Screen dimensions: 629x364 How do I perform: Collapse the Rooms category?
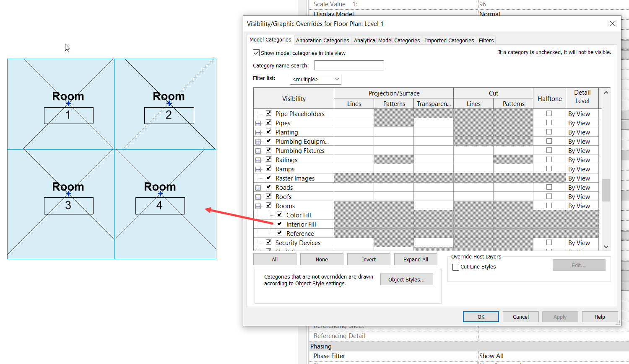pos(258,205)
